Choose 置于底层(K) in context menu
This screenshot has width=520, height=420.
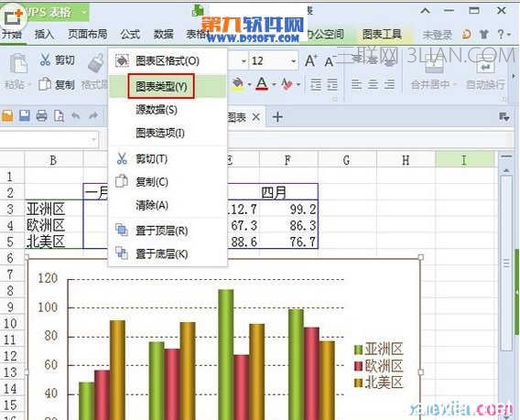coord(168,254)
